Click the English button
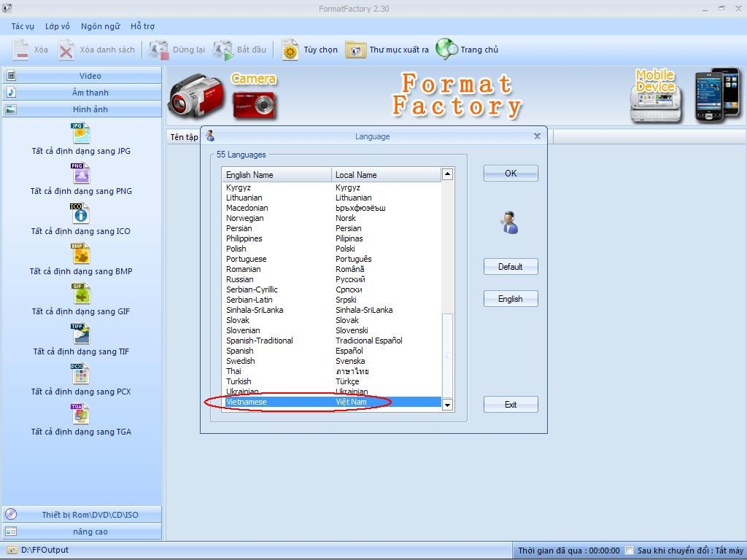This screenshot has height=560, width=747. tap(511, 298)
